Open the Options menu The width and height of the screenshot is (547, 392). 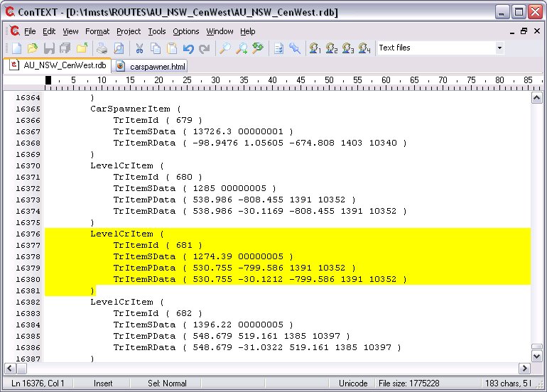186,31
